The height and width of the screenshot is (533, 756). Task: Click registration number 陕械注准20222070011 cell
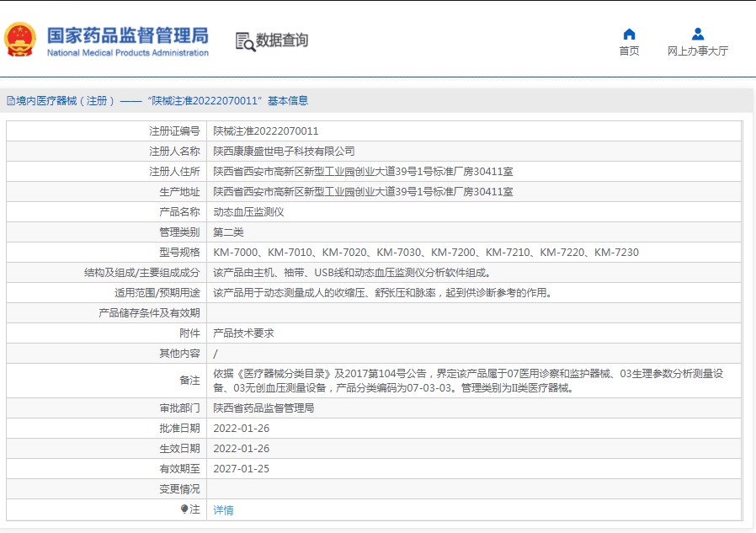tap(265, 131)
